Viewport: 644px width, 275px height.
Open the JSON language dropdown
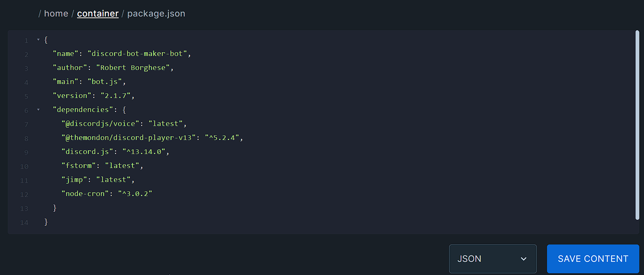pyautogui.click(x=492, y=259)
